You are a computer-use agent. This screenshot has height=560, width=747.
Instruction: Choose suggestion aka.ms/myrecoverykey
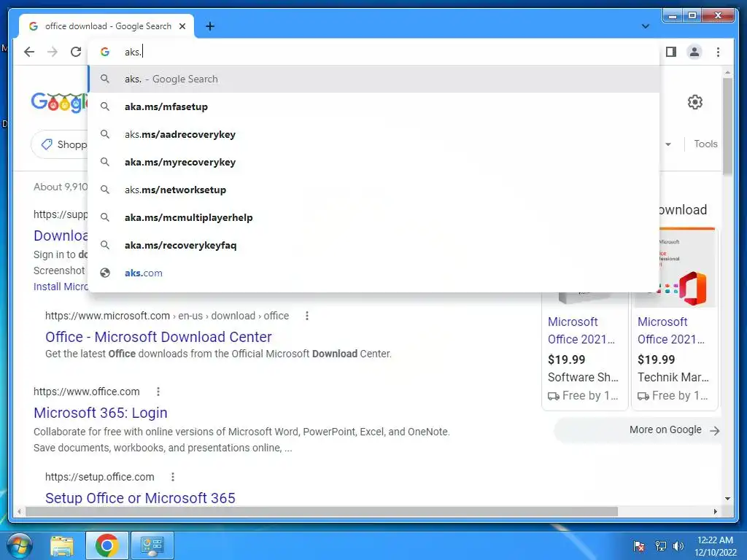tap(374, 162)
